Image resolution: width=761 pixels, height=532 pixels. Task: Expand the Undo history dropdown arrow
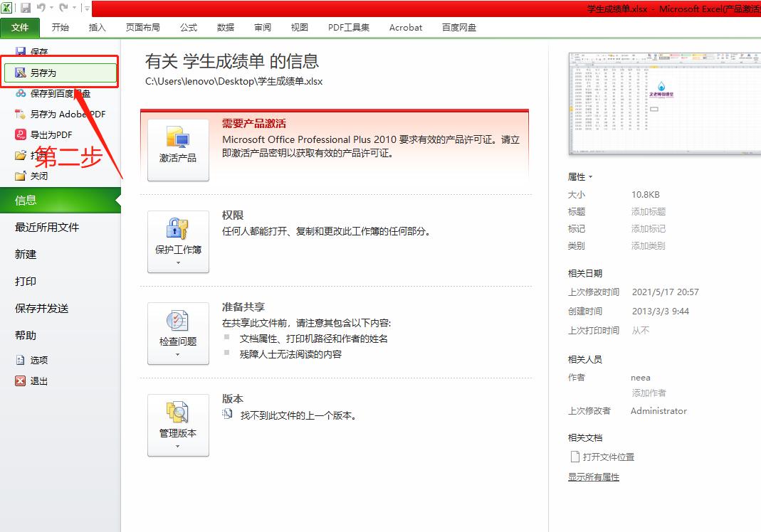pos(51,8)
